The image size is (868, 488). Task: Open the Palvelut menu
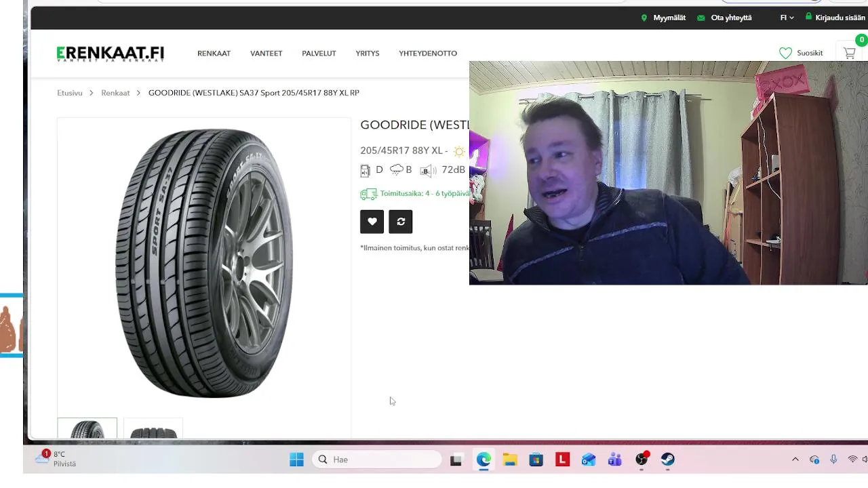point(319,54)
